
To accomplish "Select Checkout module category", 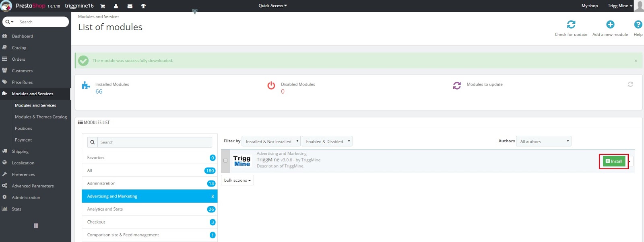I will (150, 222).
